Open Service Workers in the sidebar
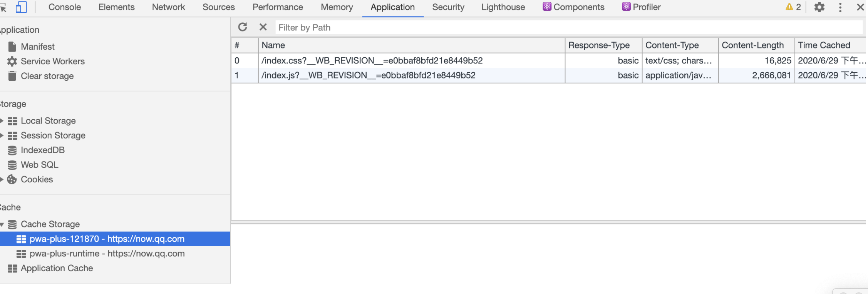 53,61
